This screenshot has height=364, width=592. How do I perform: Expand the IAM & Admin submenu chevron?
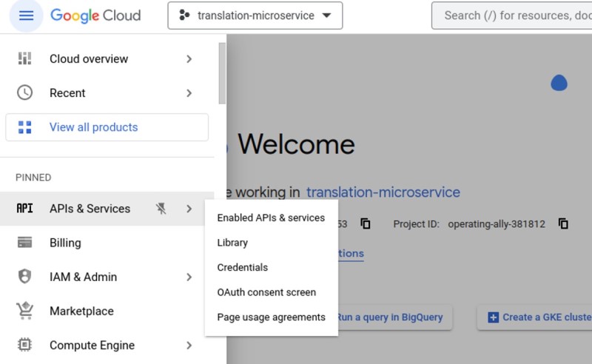189,277
